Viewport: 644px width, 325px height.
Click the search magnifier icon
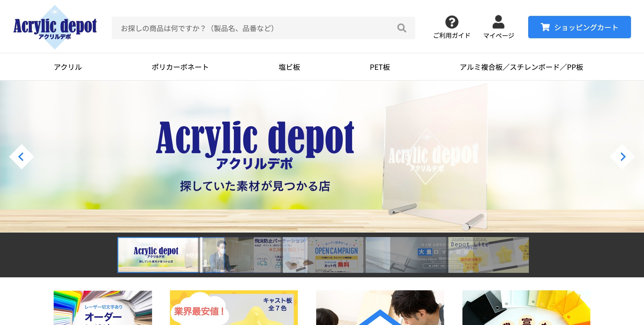click(x=402, y=28)
